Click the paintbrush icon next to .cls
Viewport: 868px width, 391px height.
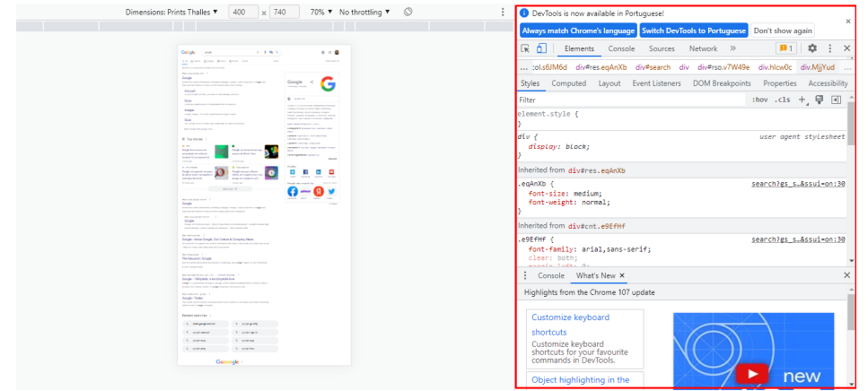820,100
